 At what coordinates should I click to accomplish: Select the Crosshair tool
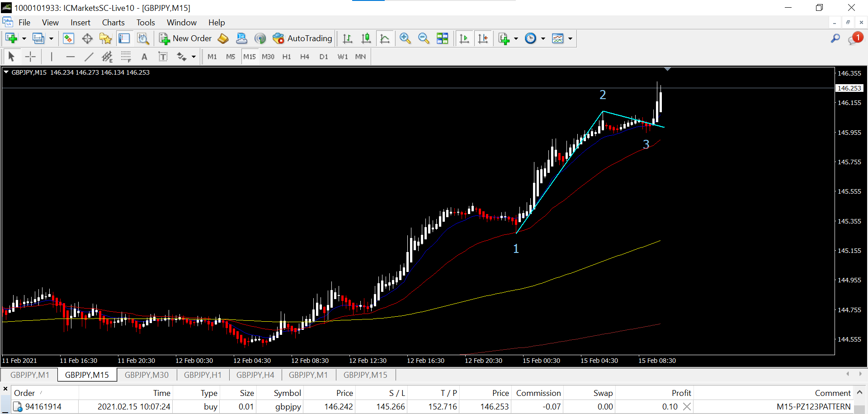click(30, 57)
